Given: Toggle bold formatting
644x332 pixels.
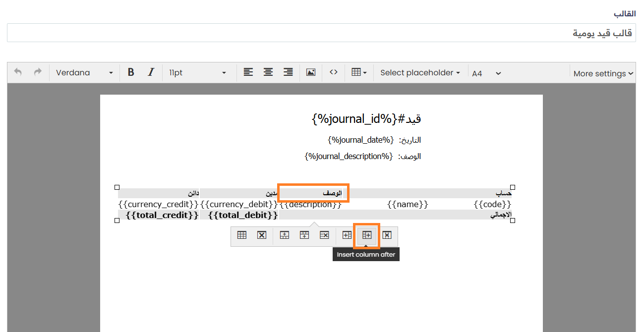Looking at the screenshot, I should (x=131, y=72).
